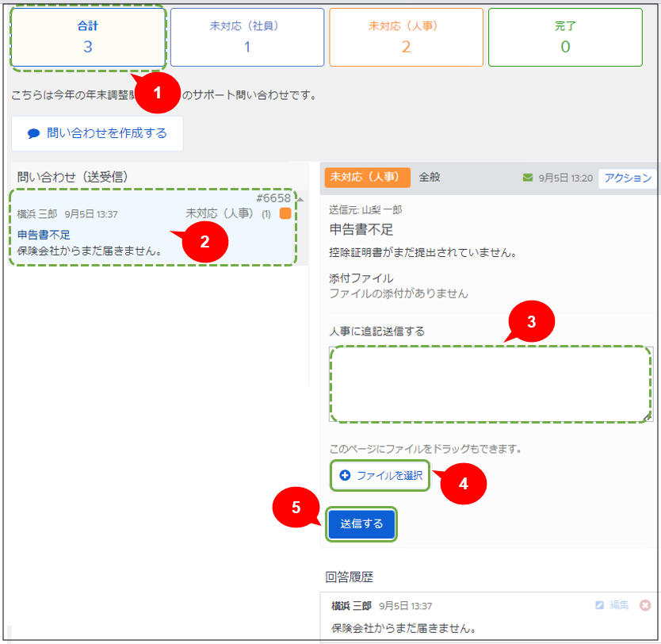
Task: Switch to the 完了 tab
Action: pyautogui.click(x=565, y=37)
